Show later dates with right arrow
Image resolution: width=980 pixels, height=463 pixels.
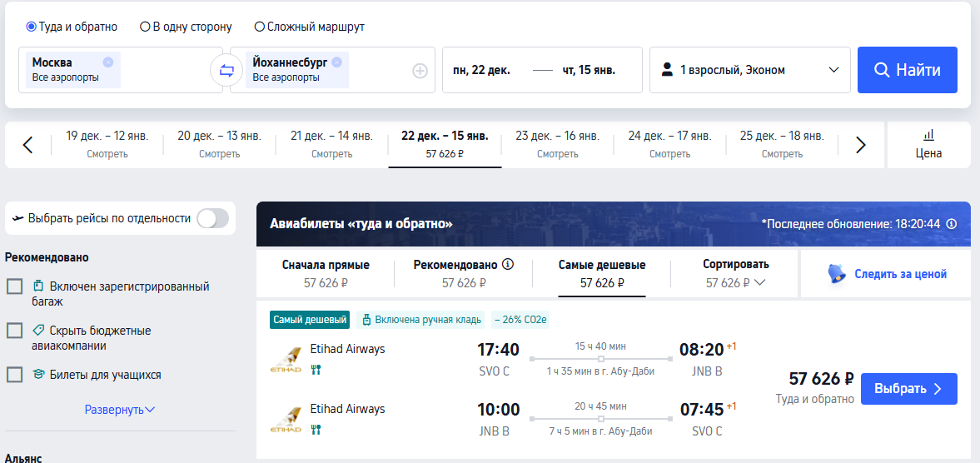click(x=861, y=145)
